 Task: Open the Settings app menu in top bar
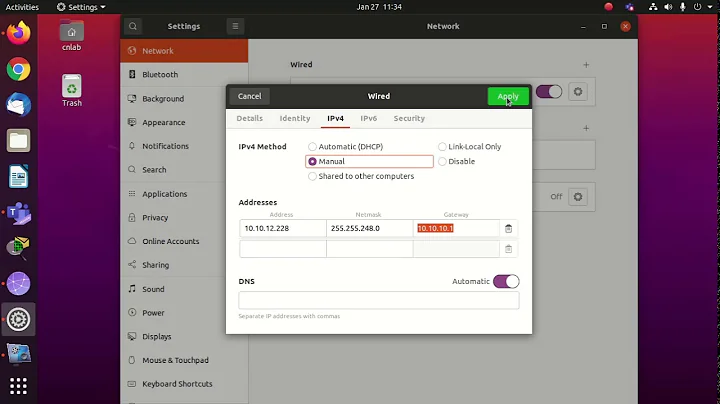pos(81,7)
